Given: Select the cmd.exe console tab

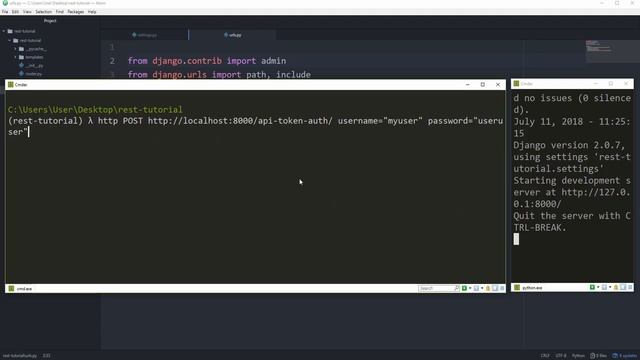Looking at the screenshot, I should pyautogui.click(x=20, y=289).
